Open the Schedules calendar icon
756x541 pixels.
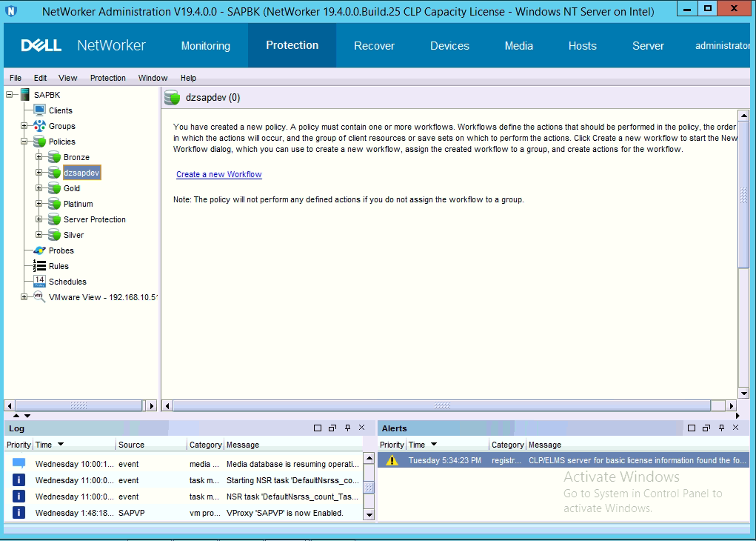(40, 282)
